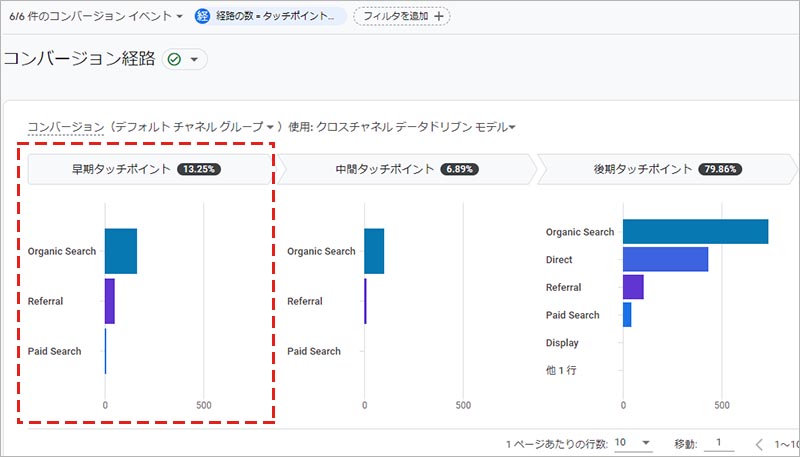The image size is (800, 457).
Task: Open the rows per page dropdown
Action: coord(632,442)
